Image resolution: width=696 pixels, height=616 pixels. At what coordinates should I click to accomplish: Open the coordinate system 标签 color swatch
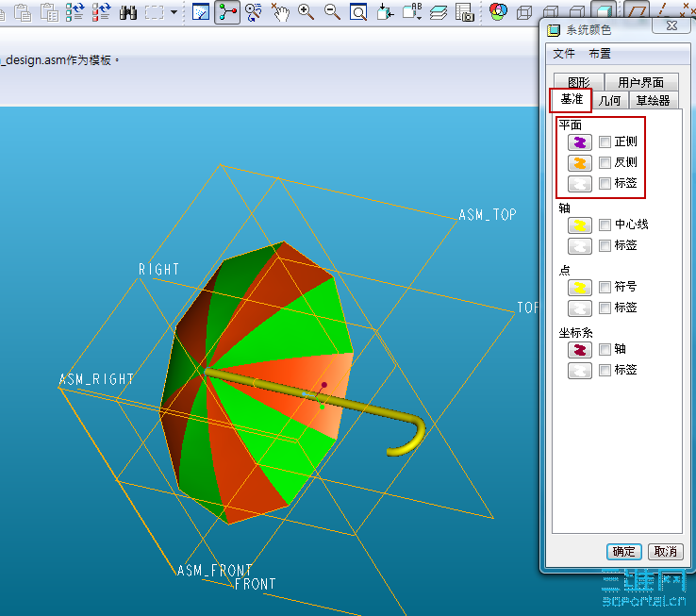click(x=580, y=371)
